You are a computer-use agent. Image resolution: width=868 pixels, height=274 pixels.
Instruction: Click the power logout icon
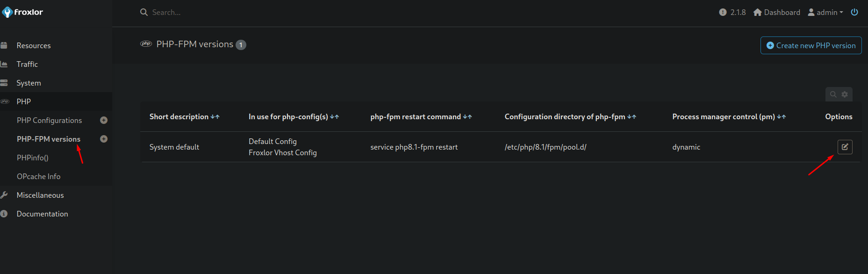[854, 12]
